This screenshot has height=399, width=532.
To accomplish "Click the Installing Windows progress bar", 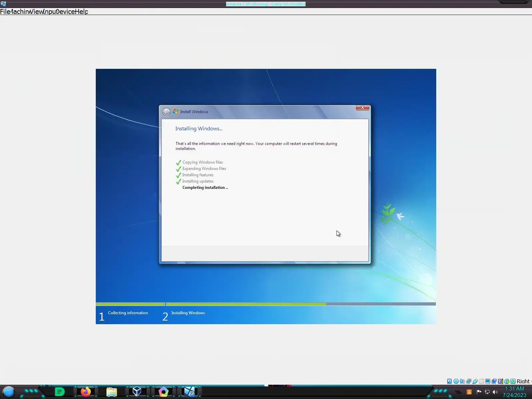I will point(301,304).
